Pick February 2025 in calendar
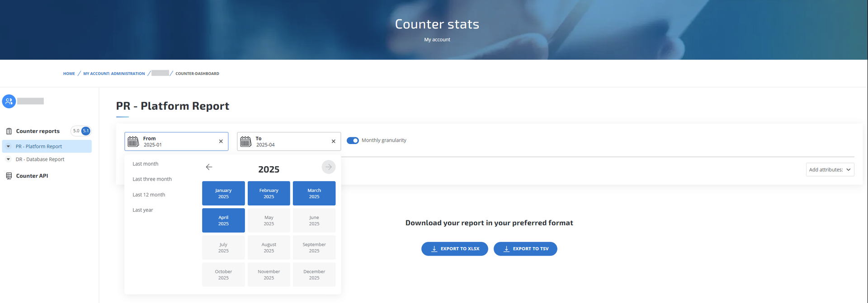 coord(269,193)
